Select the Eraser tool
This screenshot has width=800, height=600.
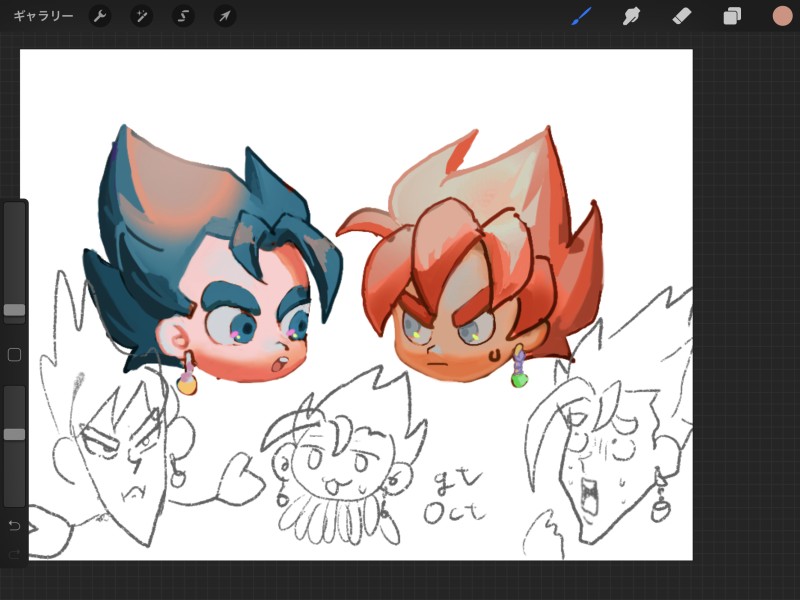click(682, 16)
